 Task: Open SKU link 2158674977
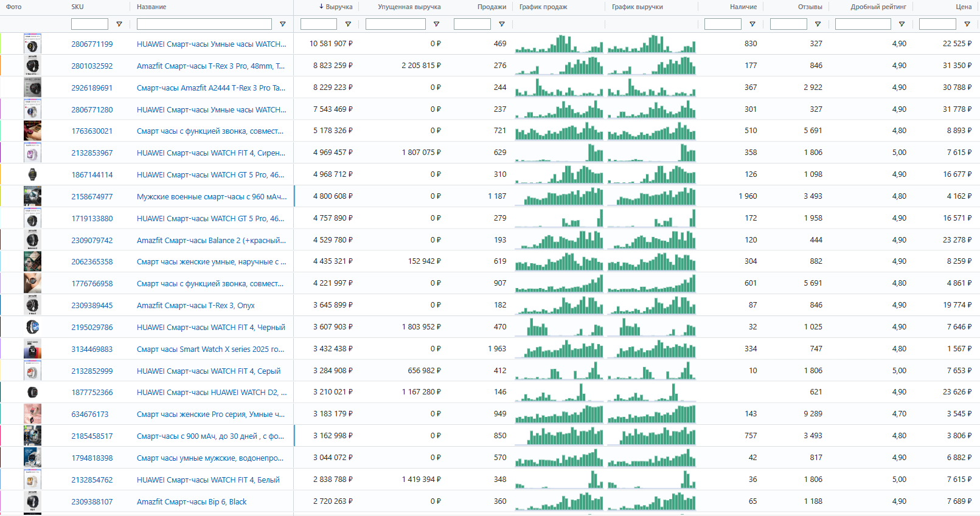(92, 197)
